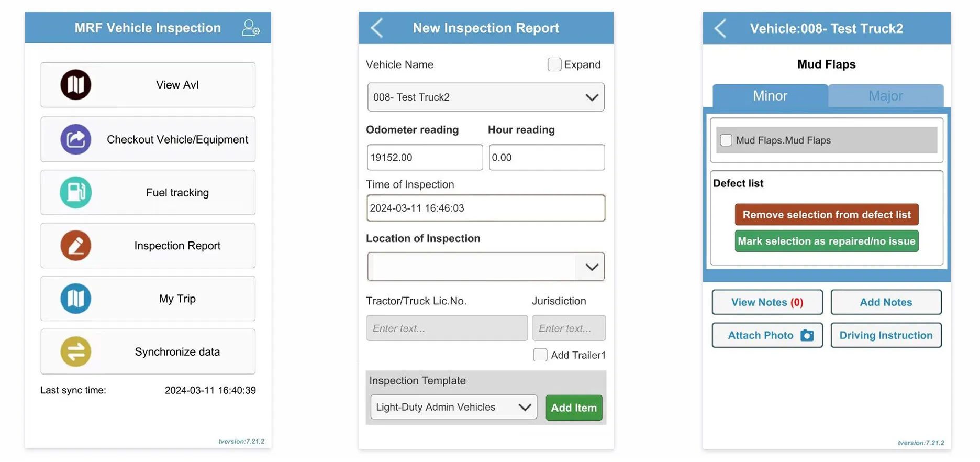
Task: Click the Defect list label
Action: click(738, 183)
